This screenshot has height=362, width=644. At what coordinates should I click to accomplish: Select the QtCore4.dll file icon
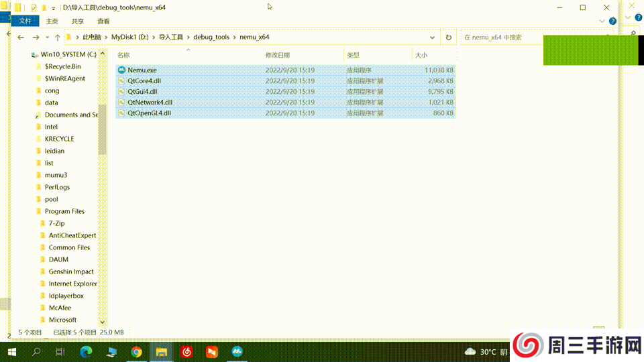point(121,80)
